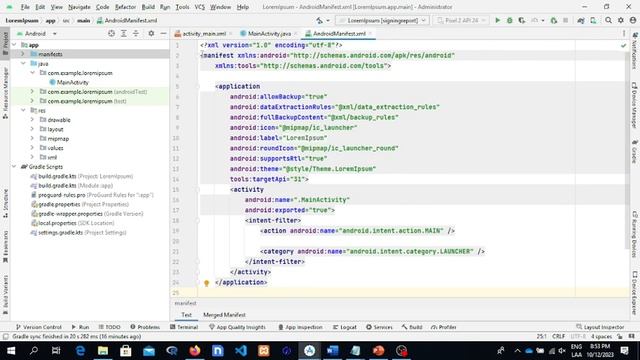Open File Explorer from the taskbar
This screenshot has height=360, width=640.
click(x=103, y=351)
